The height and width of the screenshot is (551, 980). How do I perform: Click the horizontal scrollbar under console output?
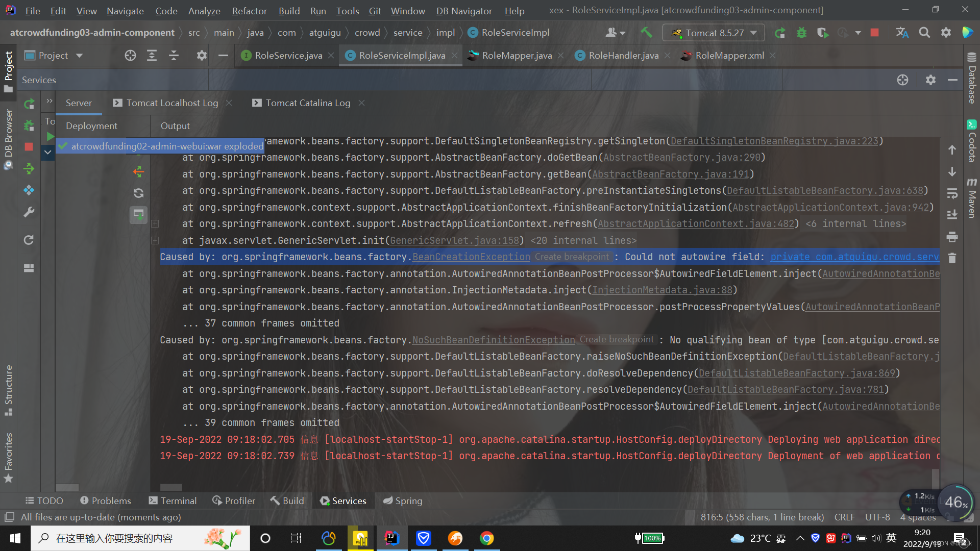pos(171,487)
